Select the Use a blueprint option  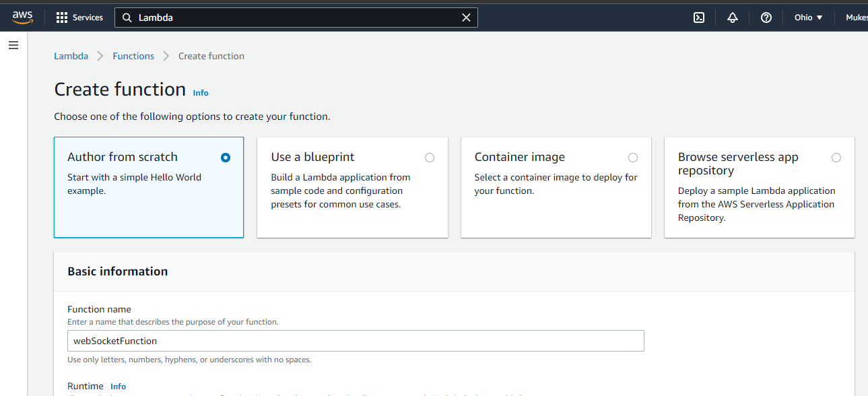pos(430,157)
